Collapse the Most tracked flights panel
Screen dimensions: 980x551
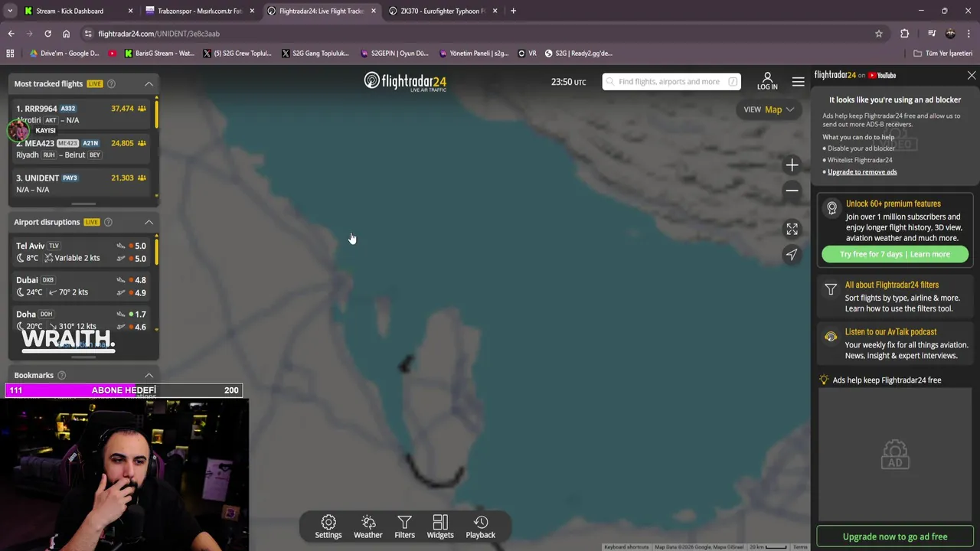[149, 83]
